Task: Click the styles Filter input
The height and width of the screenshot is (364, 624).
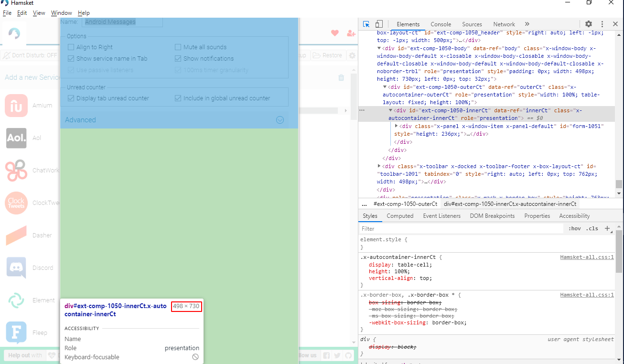Action: (462, 229)
